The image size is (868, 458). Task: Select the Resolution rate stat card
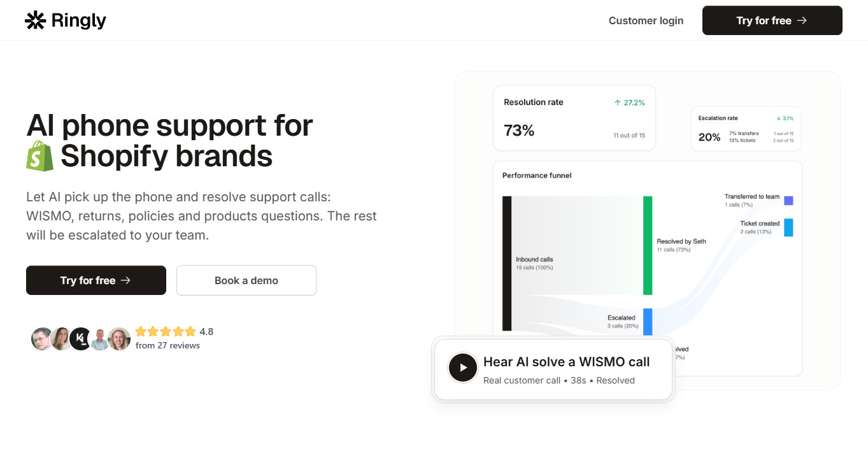pyautogui.click(x=573, y=118)
